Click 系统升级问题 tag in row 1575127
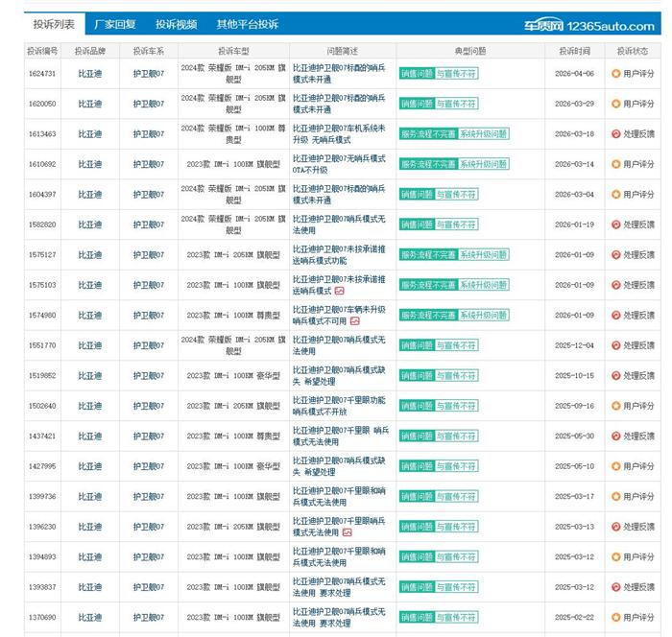The height and width of the screenshot is (637, 672). tap(483, 255)
